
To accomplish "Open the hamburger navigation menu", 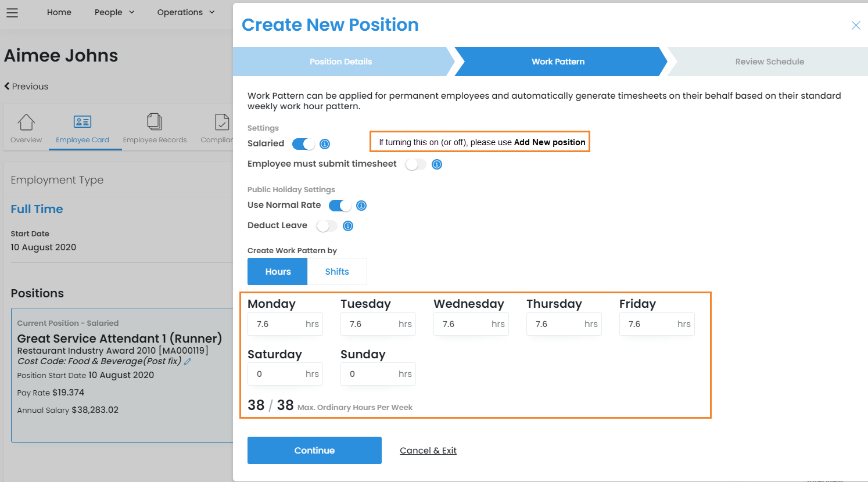I will coord(12,12).
